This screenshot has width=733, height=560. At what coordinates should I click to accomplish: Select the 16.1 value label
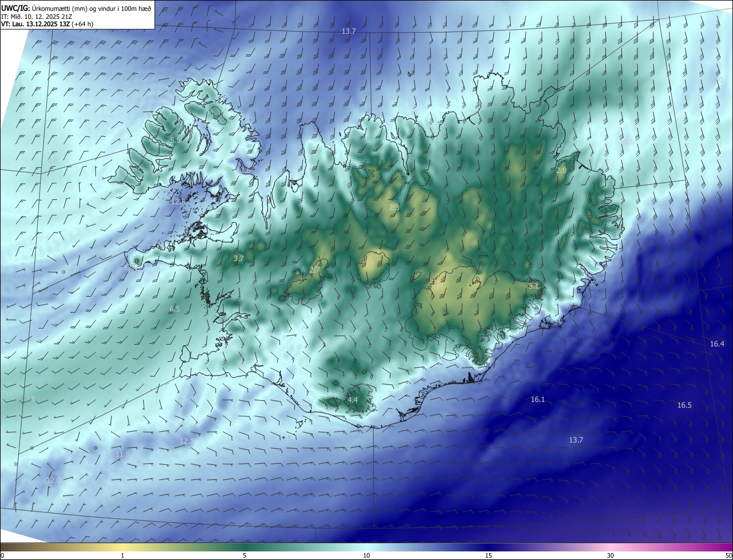(x=538, y=400)
